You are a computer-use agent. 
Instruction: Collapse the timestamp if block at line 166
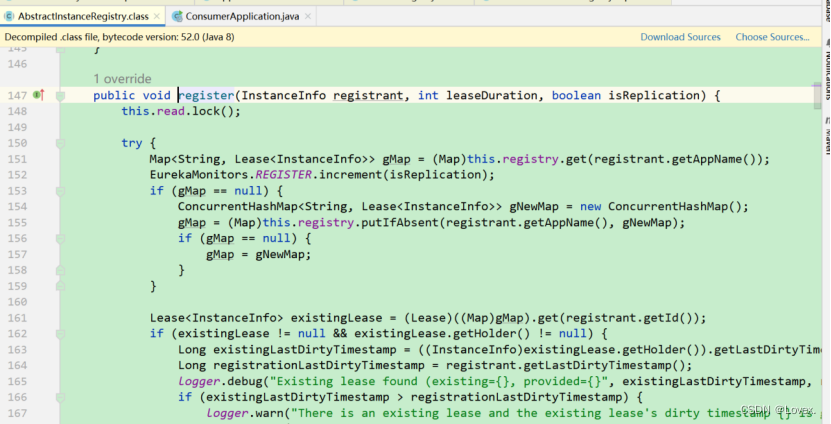60,398
